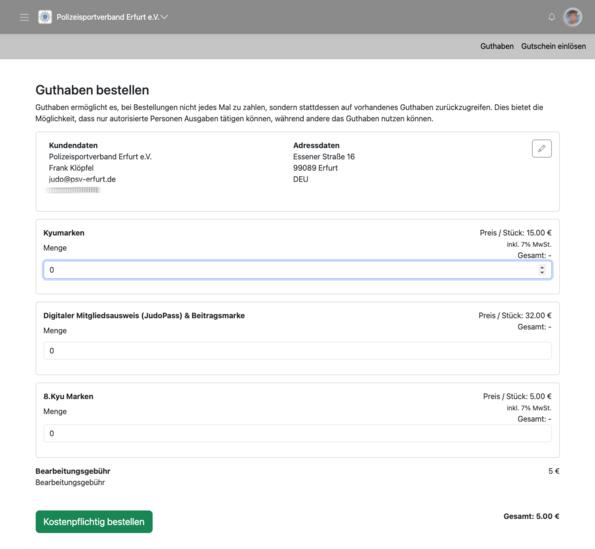
Task: Open the notifications bell
Action: point(551,17)
